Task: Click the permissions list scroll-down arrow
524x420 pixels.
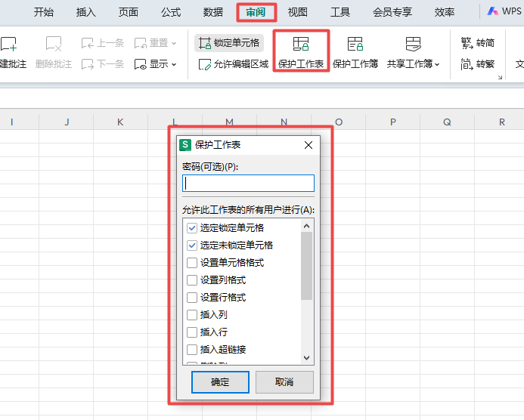Action: click(306, 358)
